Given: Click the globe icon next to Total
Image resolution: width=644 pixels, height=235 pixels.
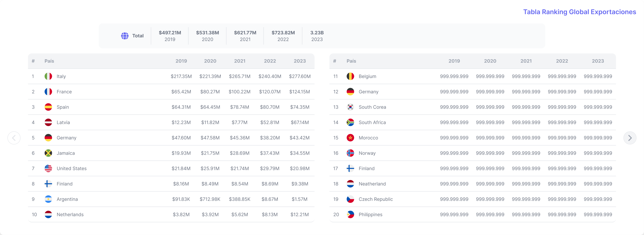Looking at the screenshot, I should pos(125,36).
